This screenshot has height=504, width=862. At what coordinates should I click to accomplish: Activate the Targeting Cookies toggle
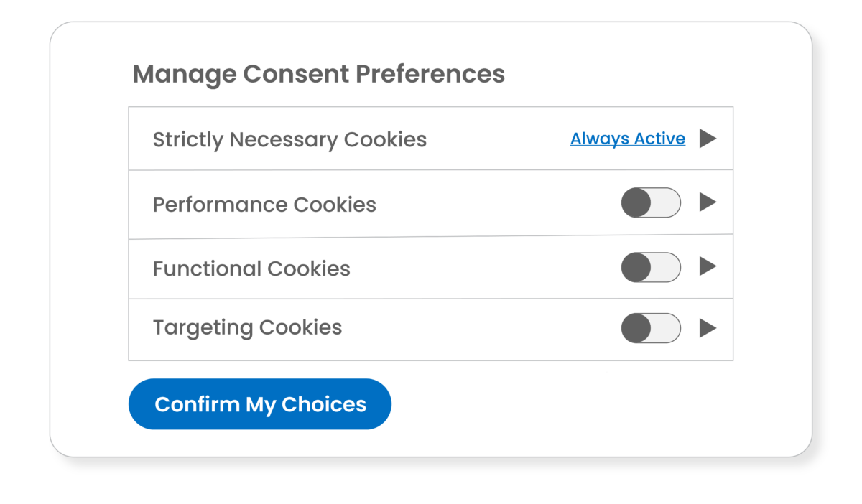(x=650, y=328)
